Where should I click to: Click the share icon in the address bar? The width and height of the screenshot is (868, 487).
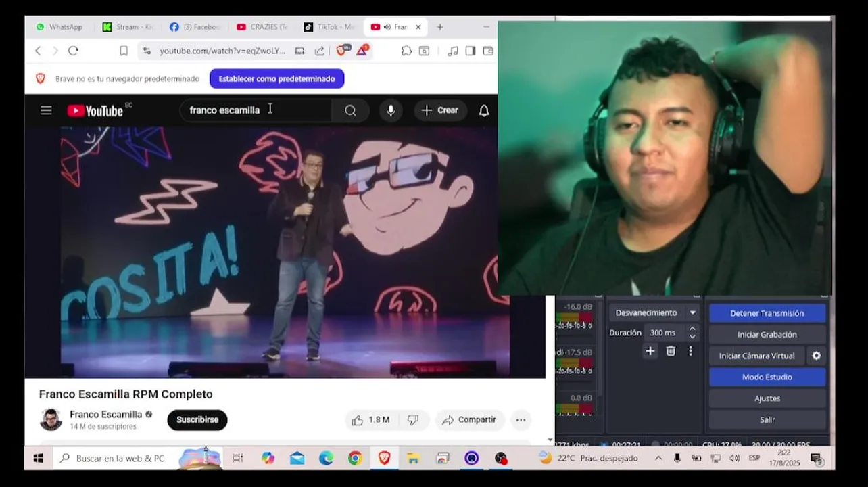point(320,51)
